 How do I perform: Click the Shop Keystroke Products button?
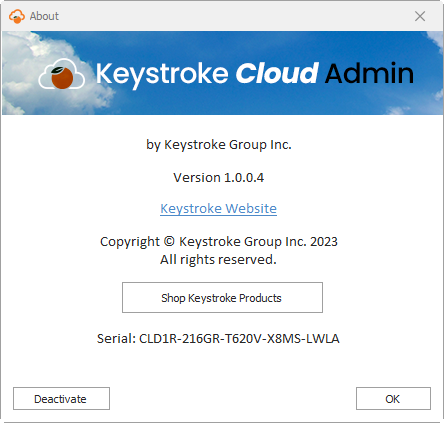(x=222, y=298)
